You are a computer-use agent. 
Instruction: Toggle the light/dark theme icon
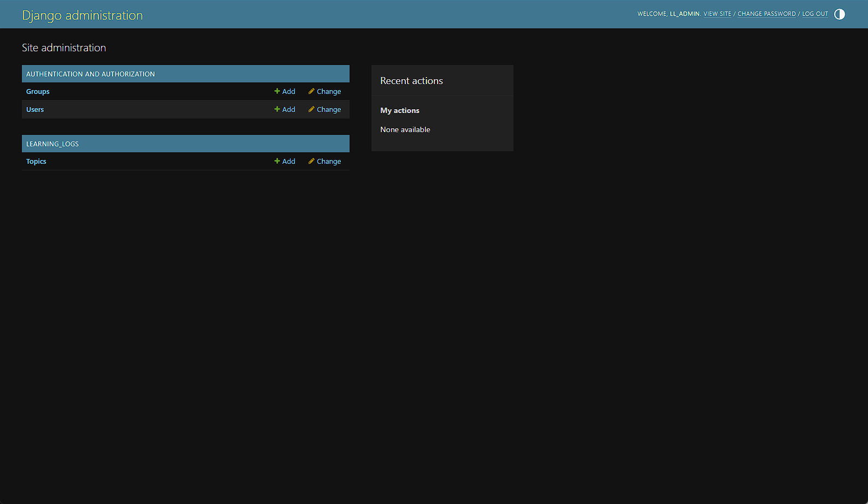pos(840,14)
